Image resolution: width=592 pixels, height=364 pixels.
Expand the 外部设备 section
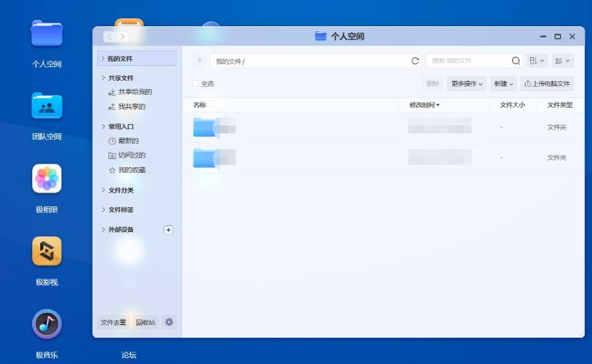pos(103,229)
